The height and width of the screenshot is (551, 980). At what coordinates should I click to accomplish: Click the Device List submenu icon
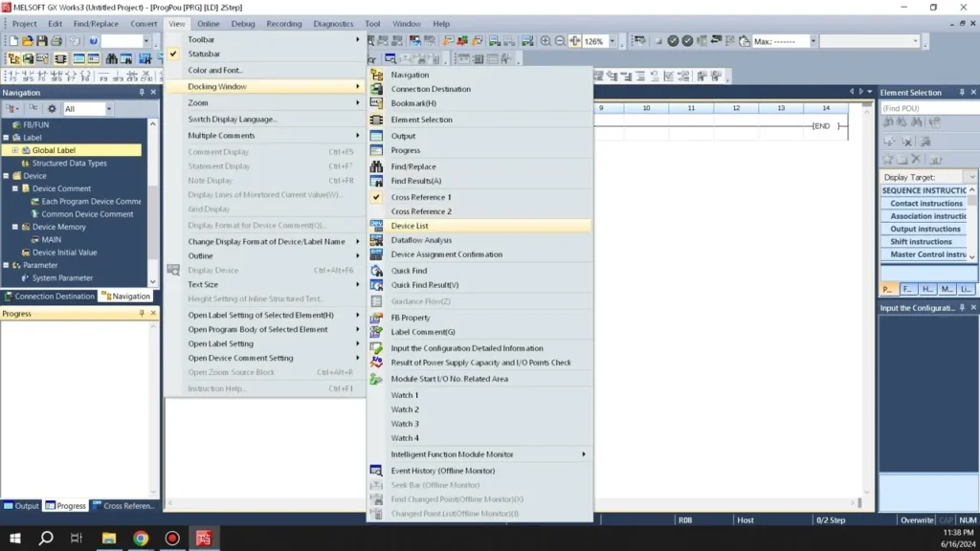pyautogui.click(x=376, y=226)
